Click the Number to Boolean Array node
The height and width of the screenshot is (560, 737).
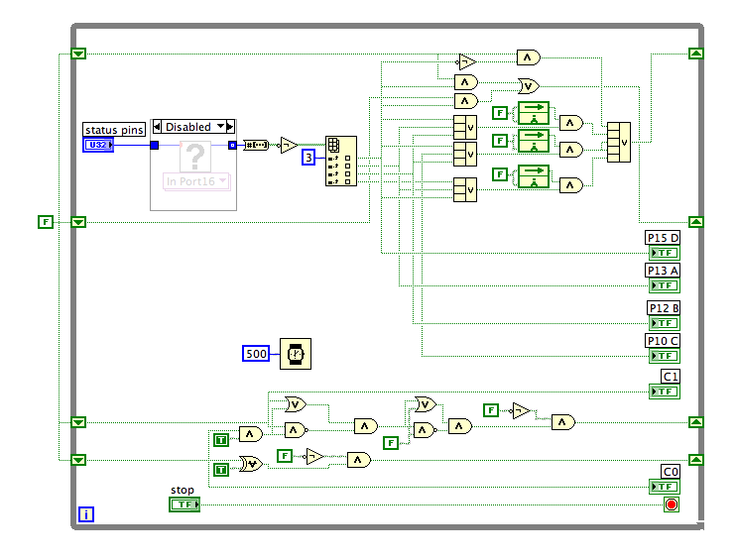click(256, 145)
